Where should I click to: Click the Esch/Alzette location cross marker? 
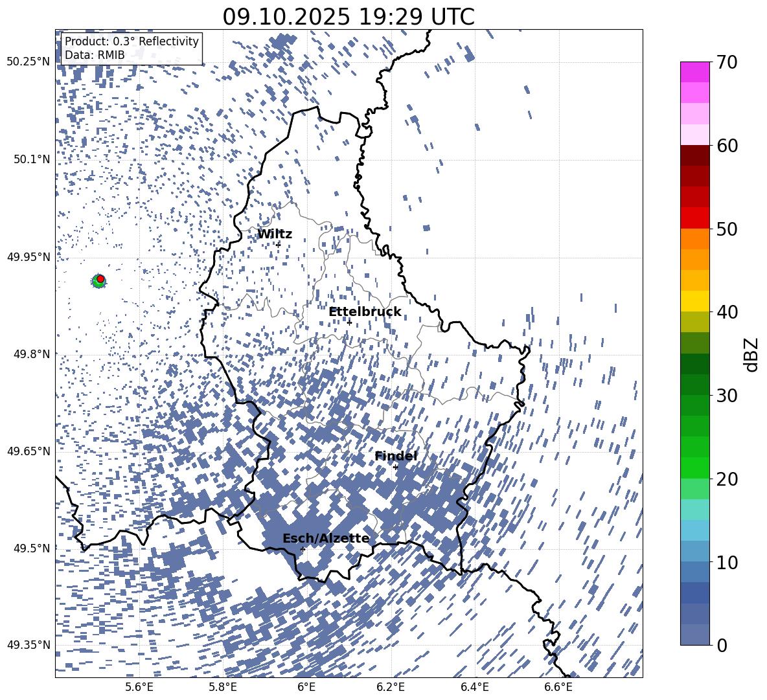[x=303, y=549]
